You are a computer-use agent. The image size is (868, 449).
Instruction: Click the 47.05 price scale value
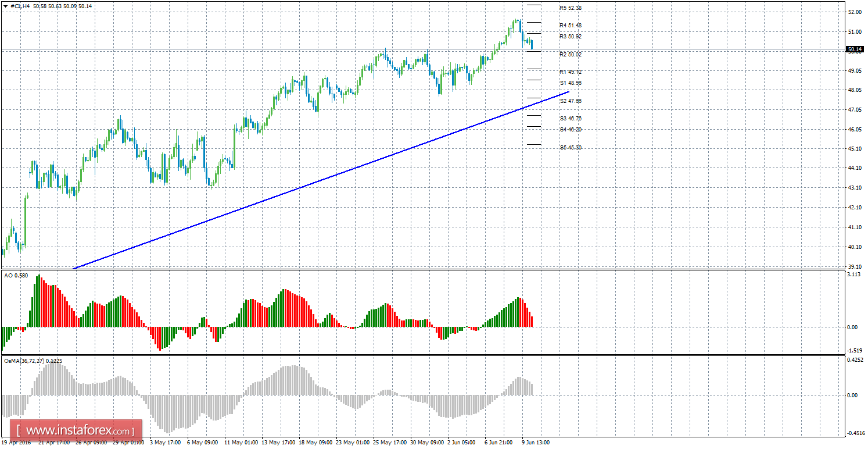(855, 110)
